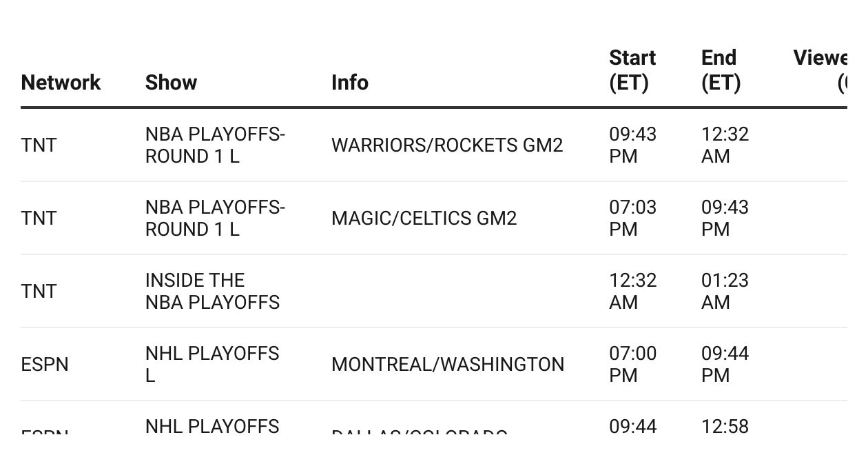The width and height of the screenshot is (868, 455).
Task: Click TNT in the Magic/Celtics row
Action: (39, 219)
